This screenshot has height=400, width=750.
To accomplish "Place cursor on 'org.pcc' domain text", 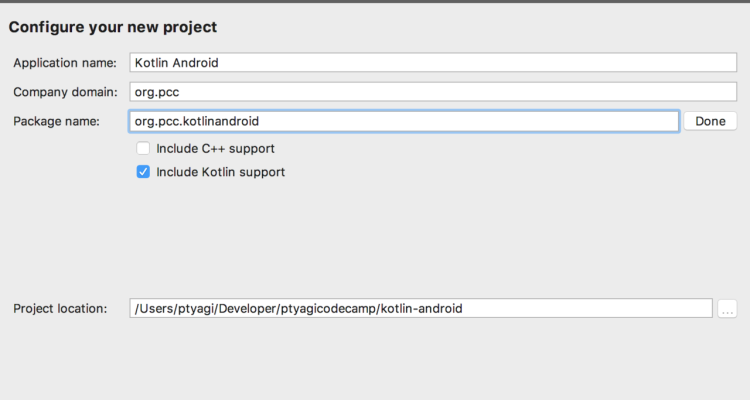I will coord(156,92).
